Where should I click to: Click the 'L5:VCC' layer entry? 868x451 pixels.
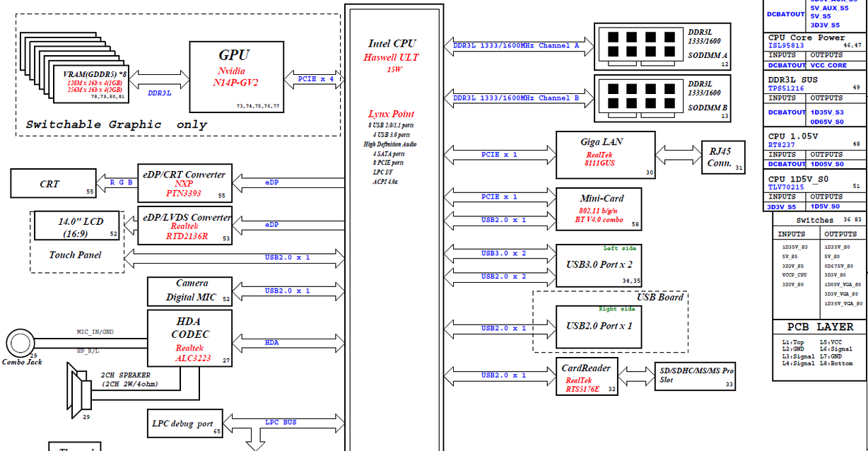tap(831, 342)
